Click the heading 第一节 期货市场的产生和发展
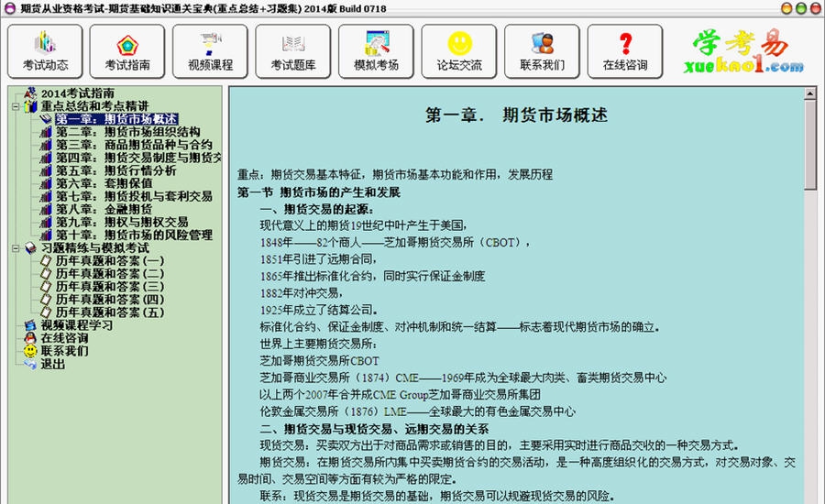Image resolution: width=825 pixels, height=504 pixels. click(318, 192)
